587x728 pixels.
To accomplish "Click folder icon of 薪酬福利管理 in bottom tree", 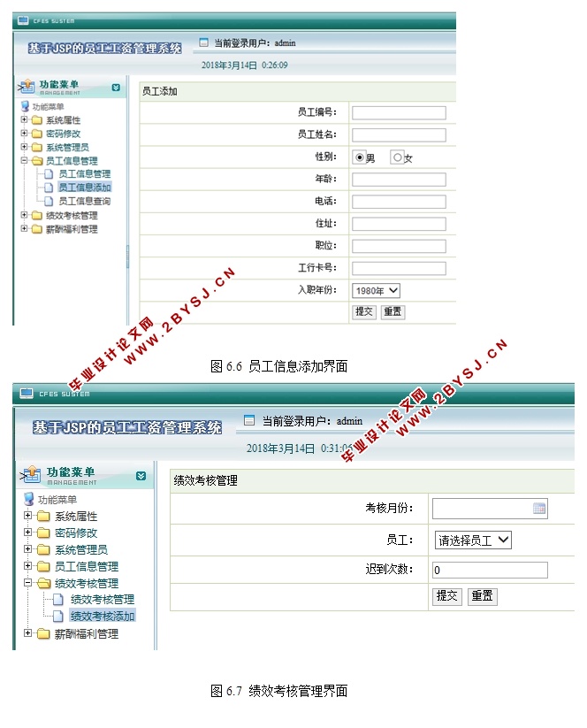I will pos(43,633).
